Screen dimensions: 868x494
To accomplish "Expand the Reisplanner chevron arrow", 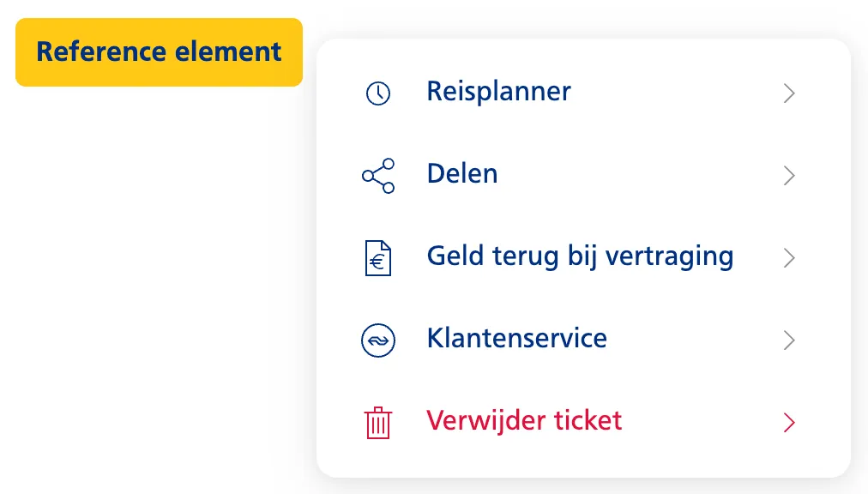I will tap(790, 93).
